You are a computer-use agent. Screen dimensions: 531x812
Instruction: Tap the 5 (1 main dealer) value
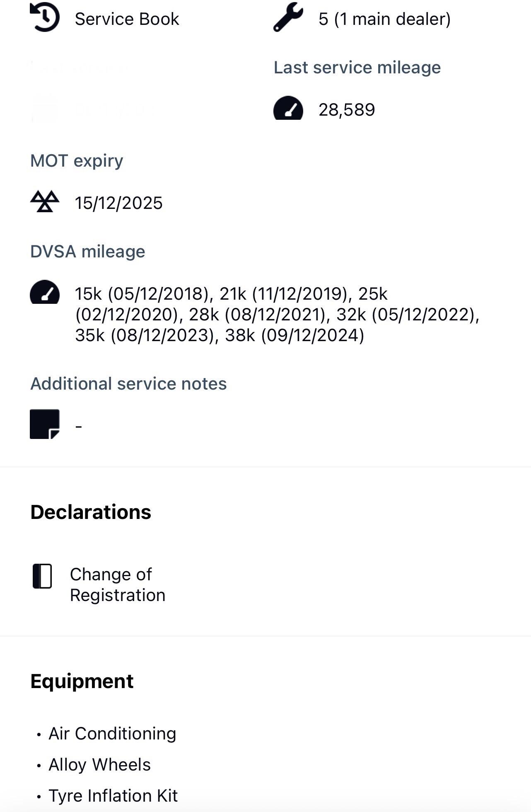(x=384, y=19)
